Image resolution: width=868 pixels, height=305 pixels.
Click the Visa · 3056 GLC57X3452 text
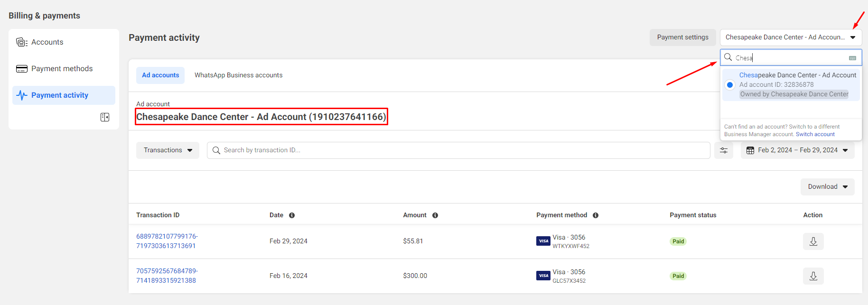click(569, 276)
